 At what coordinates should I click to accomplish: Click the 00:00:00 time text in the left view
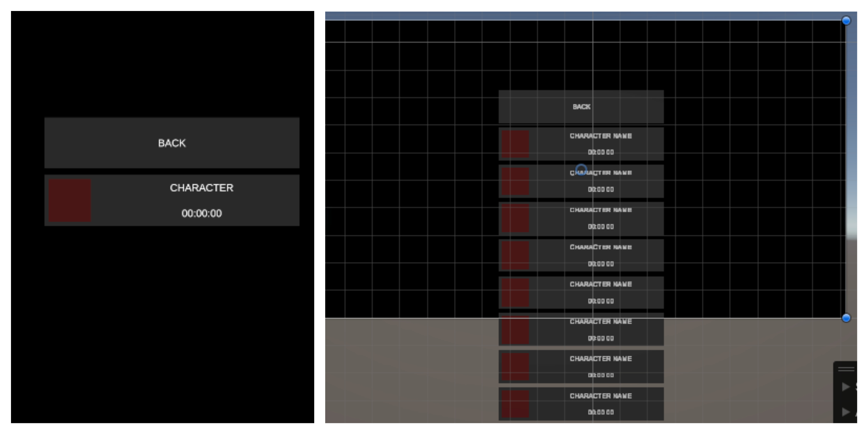pos(201,213)
